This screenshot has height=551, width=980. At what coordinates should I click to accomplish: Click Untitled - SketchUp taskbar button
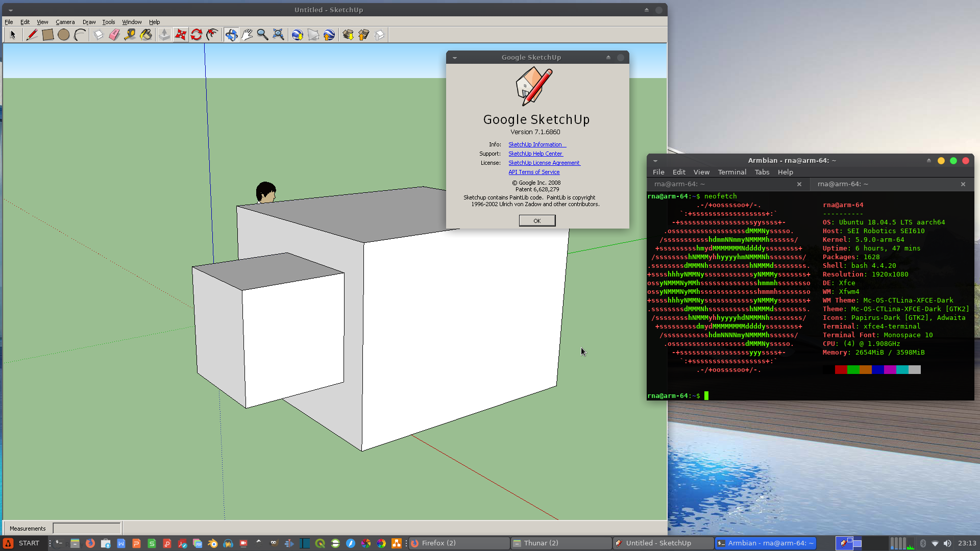tap(663, 543)
